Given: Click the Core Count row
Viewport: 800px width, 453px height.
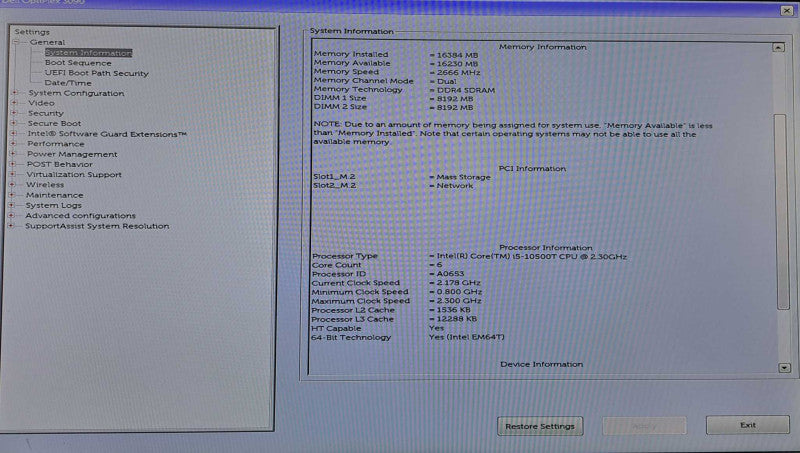Looking at the screenshot, I should click(x=377, y=265).
